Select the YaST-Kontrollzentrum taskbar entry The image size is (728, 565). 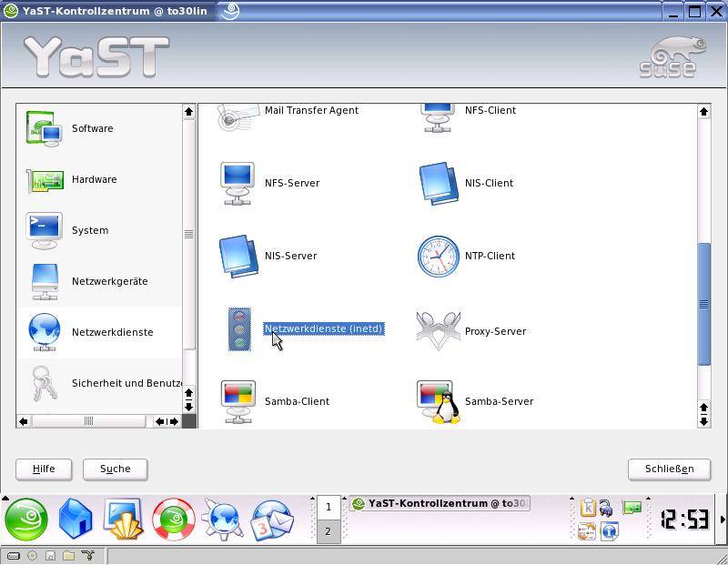point(440,504)
